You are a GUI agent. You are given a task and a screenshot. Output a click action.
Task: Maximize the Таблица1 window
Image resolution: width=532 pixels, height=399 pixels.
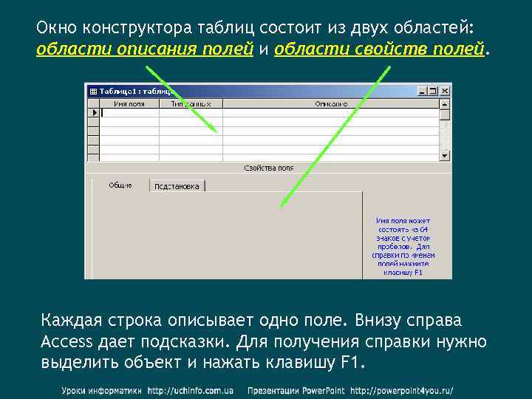click(x=433, y=91)
